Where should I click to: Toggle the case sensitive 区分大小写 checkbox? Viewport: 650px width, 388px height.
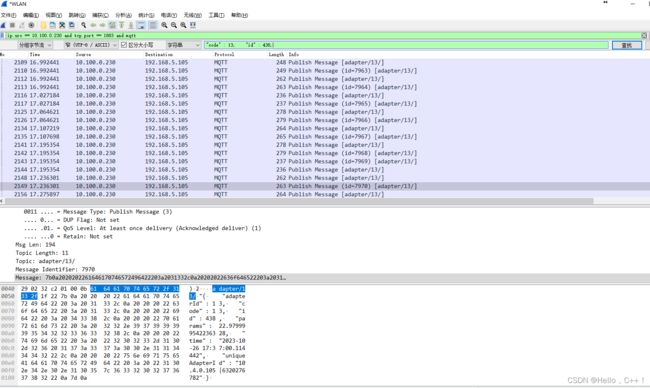pos(124,45)
